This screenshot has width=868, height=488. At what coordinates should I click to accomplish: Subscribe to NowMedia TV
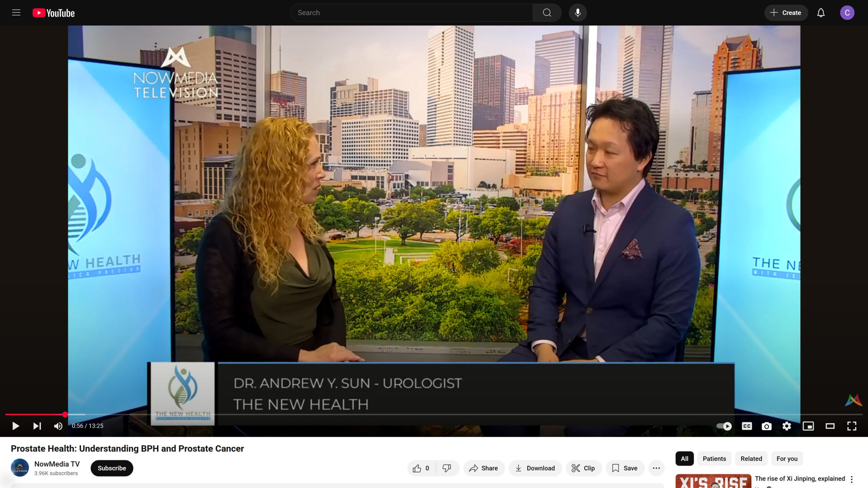pos(112,468)
